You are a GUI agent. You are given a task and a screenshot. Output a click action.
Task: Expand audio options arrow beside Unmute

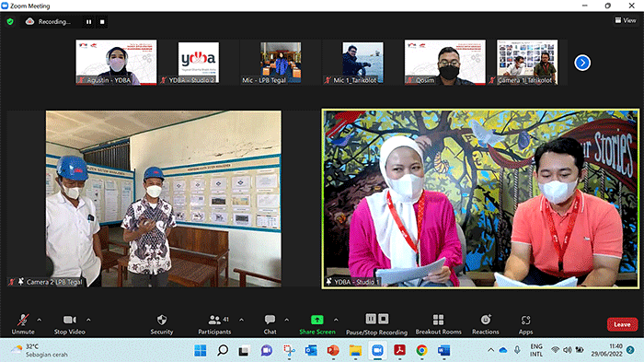pyautogui.click(x=39, y=320)
